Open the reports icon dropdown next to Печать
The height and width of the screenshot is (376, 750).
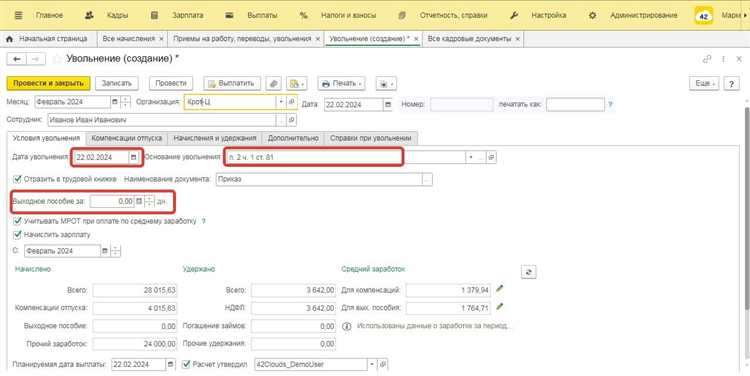coord(386,83)
